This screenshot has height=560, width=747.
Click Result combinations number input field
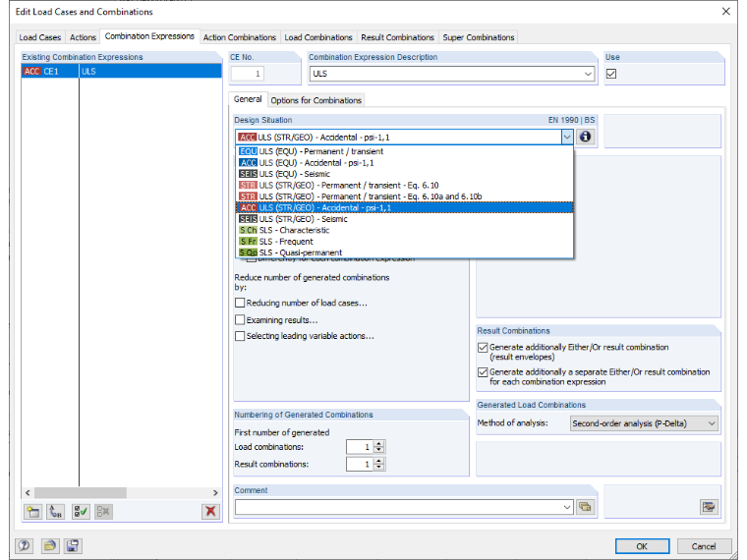point(360,465)
